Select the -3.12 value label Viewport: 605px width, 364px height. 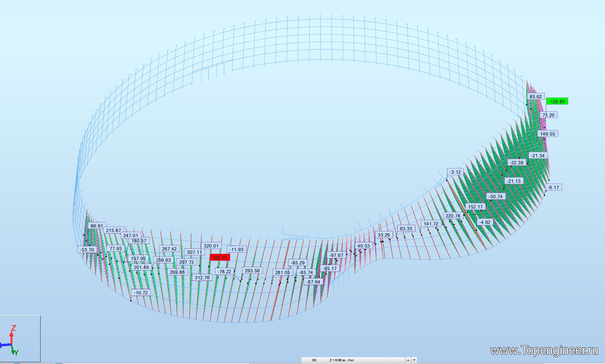tap(455, 172)
